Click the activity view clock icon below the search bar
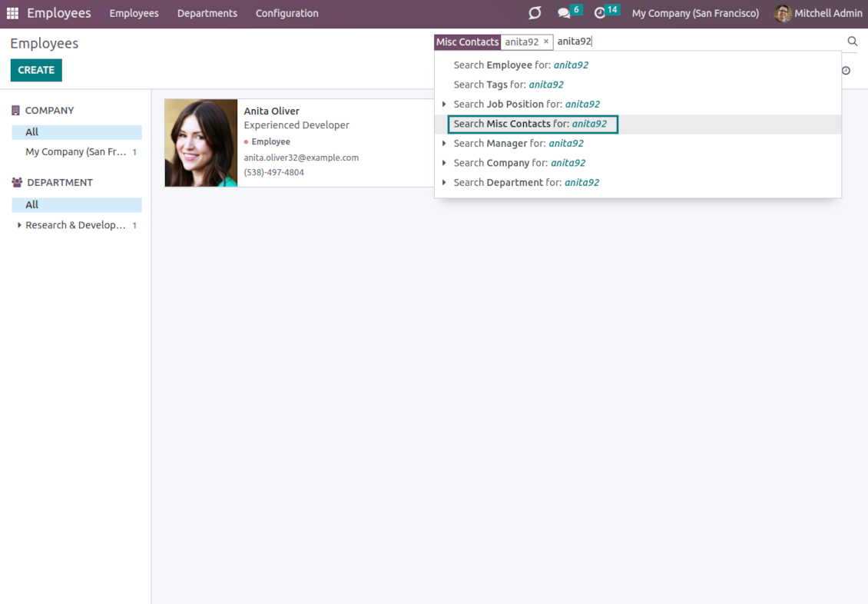868x604 pixels. point(846,71)
